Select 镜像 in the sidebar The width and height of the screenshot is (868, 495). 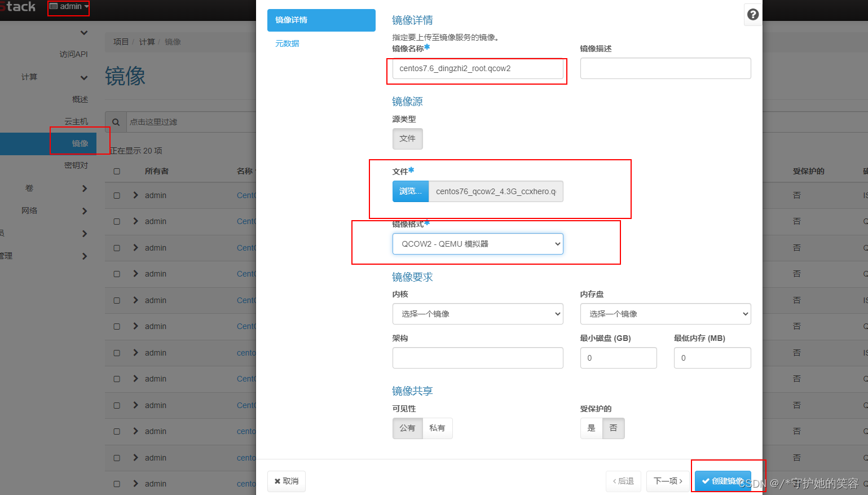[x=80, y=143]
